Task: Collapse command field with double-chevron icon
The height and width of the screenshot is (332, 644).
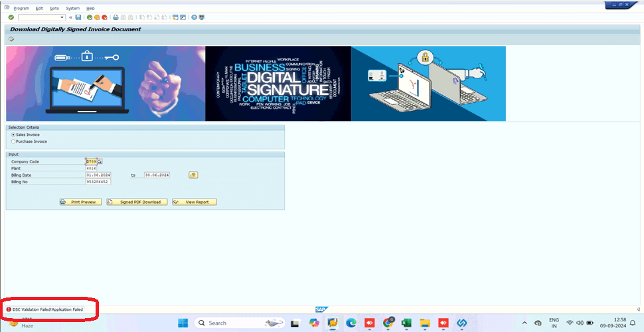Action: tap(70, 17)
